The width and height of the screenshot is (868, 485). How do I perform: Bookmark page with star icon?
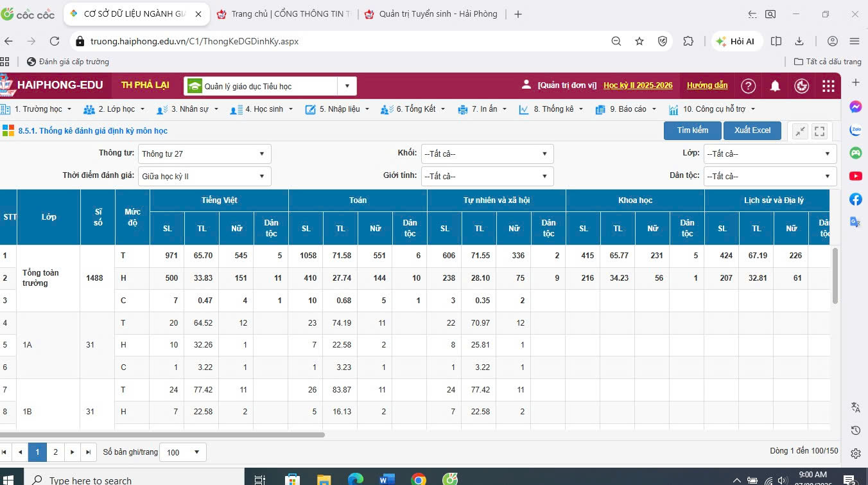click(639, 41)
